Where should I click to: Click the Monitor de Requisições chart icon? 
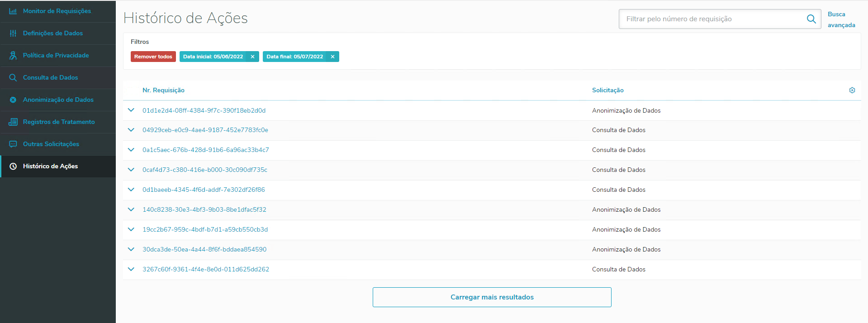pyautogui.click(x=13, y=11)
